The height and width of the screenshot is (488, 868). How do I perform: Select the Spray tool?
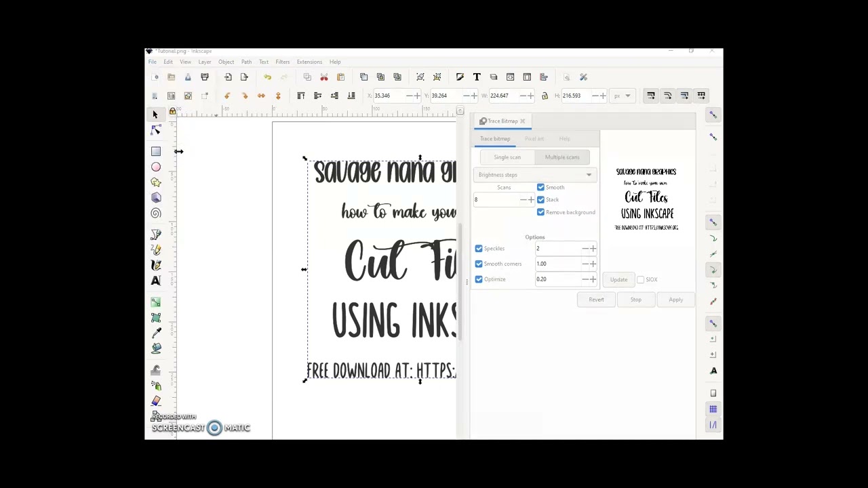click(x=156, y=385)
